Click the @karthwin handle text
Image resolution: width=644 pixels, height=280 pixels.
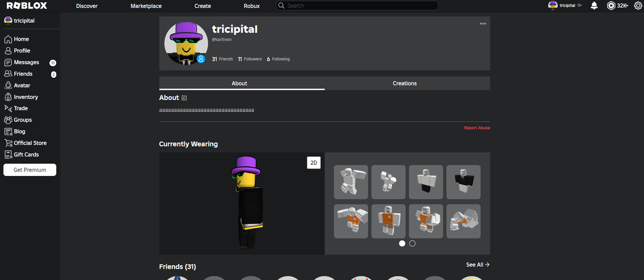pos(221,39)
